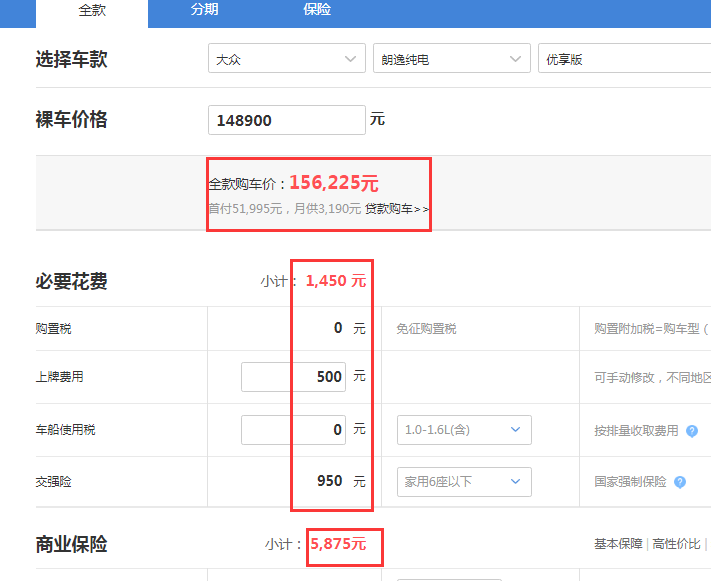Image resolution: width=711 pixels, height=581 pixels.
Task: Click the 156,225元 total price text
Action: click(x=334, y=183)
